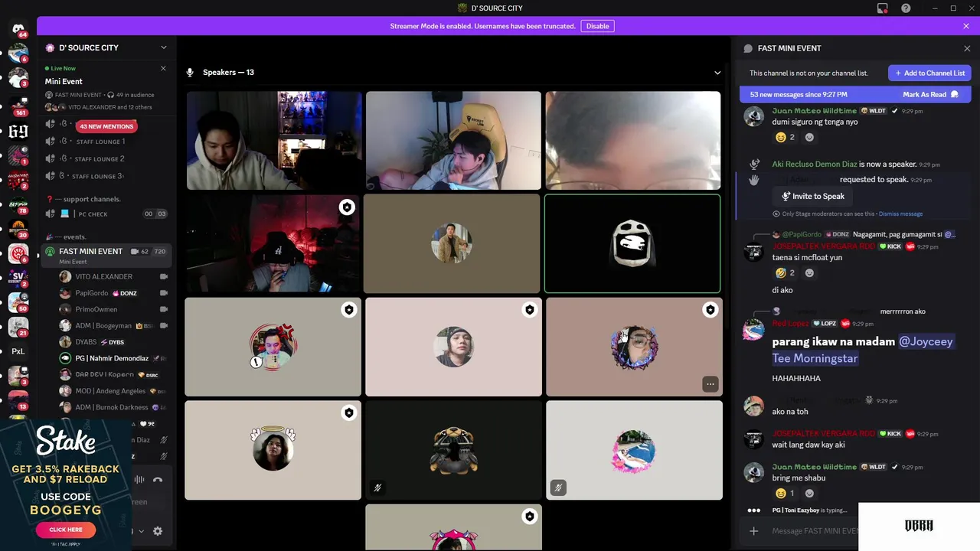Add reaction to dumi siguro message
This screenshot has height=551, width=980.
(809, 138)
